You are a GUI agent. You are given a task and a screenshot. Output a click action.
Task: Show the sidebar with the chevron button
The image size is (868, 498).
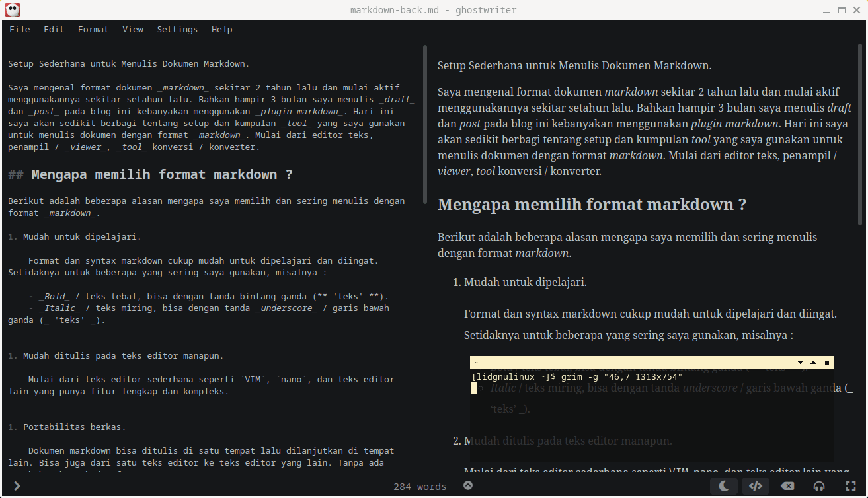coord(17,487)
